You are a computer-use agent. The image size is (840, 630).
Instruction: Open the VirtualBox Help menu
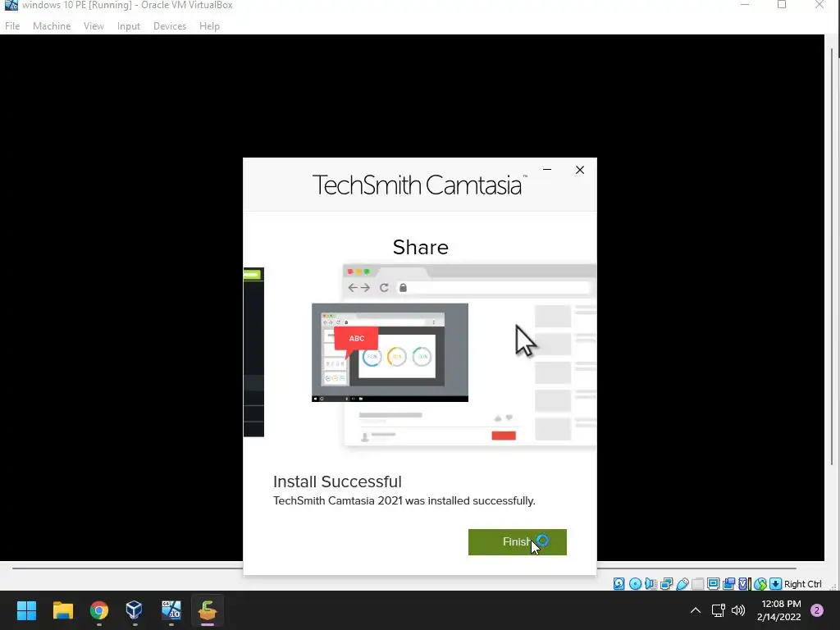(209, 25)
